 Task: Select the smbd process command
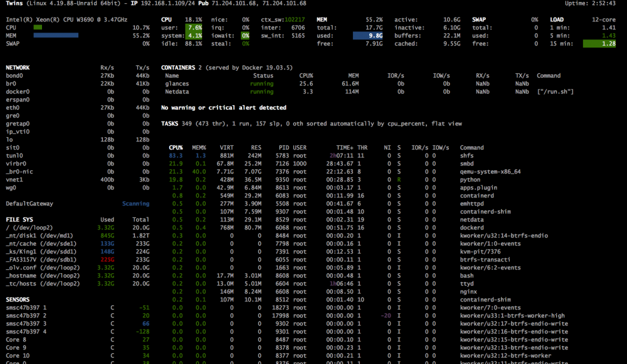(x=466, y=164)
